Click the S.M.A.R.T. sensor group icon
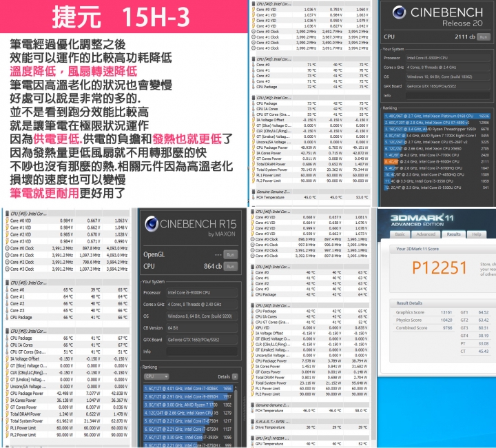The height and width of the screenshot is (448, 496). click(x=253, y=421)
